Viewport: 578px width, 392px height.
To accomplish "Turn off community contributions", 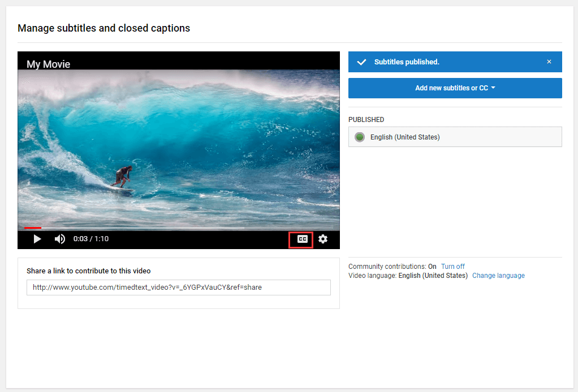I will coord(452,266).
